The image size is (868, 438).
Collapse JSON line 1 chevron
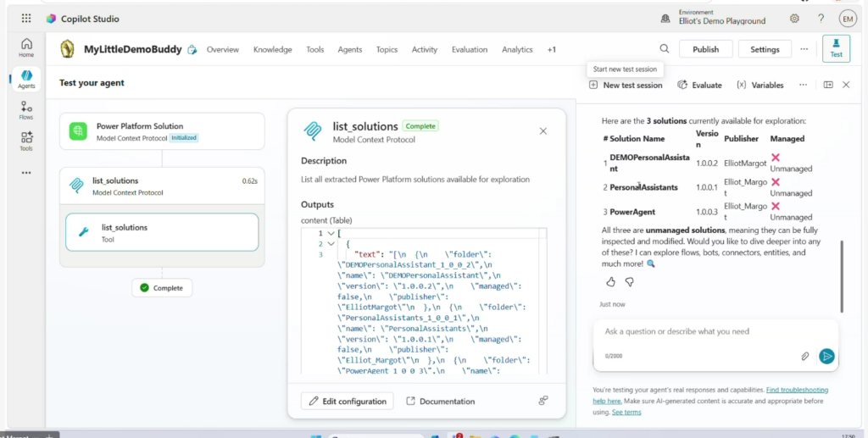click(x=331, y=233)
